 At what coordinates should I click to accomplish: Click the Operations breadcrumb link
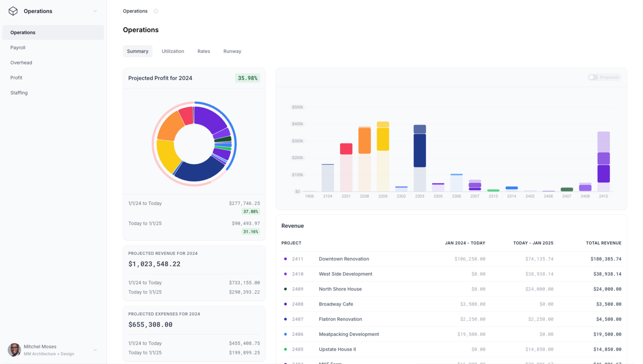click(x=135, y=11)
